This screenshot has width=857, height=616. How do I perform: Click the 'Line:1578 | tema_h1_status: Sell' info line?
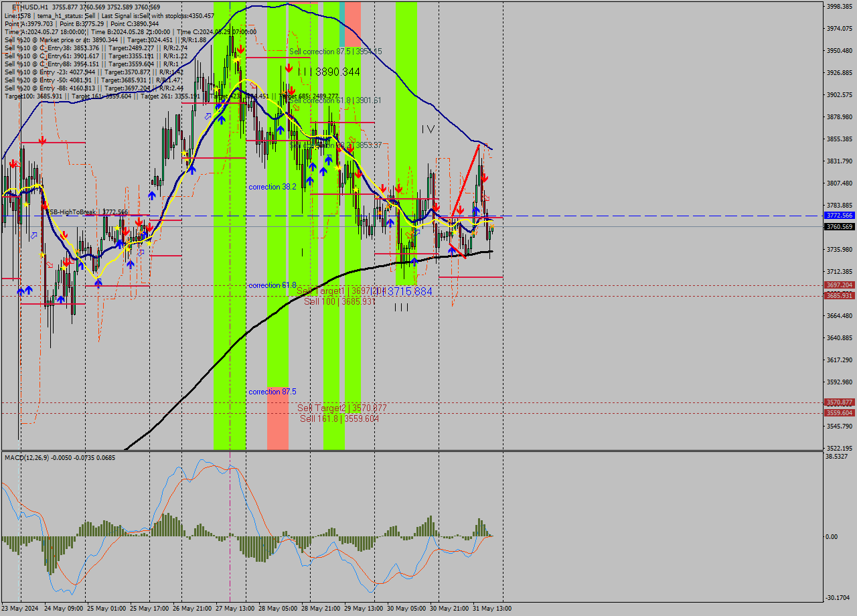point(109,15)
